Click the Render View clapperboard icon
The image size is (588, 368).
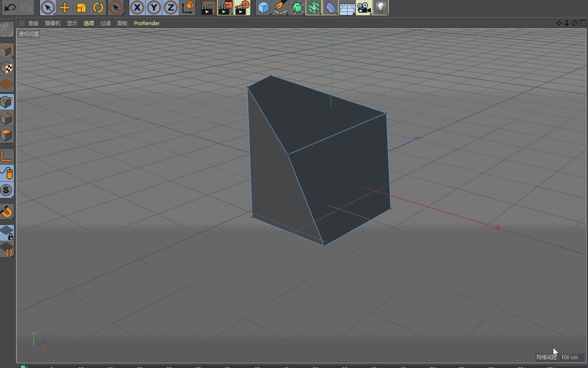point(208,7)
